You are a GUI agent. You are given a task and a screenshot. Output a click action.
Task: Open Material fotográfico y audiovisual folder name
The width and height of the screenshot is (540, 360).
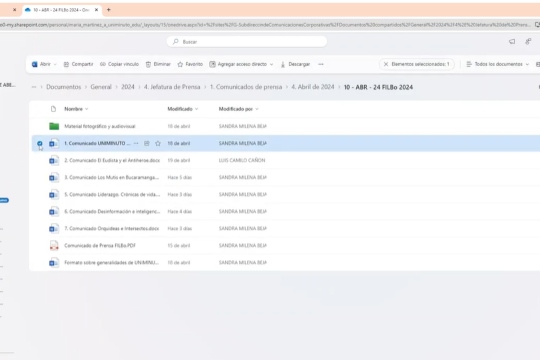100,126
